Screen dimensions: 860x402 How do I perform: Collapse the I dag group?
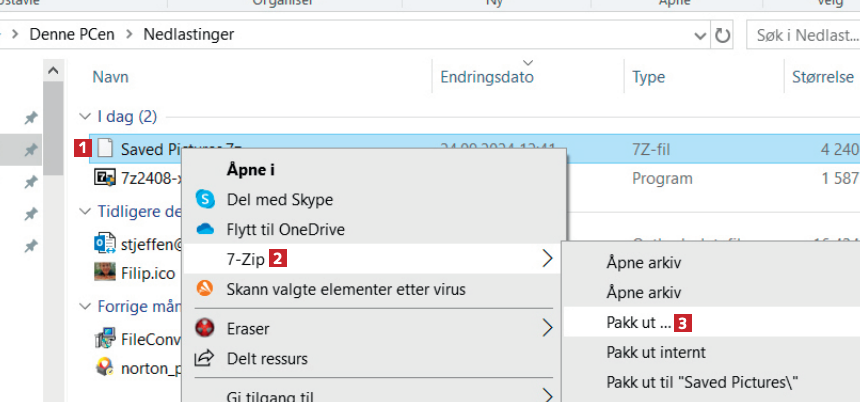83,116
